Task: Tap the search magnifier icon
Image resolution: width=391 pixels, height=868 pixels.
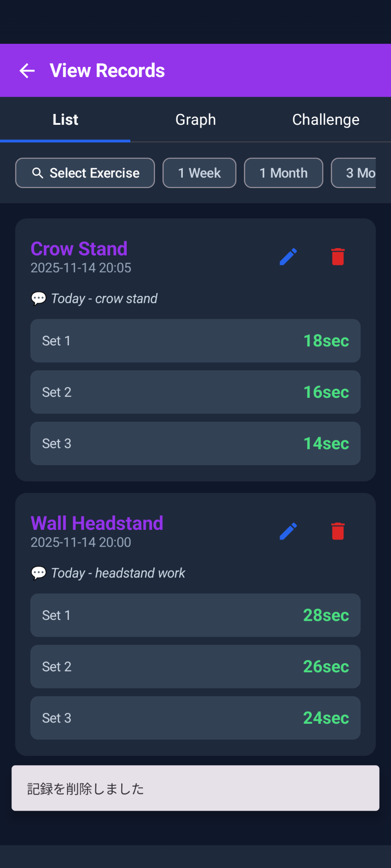Action: pos(38,173)
